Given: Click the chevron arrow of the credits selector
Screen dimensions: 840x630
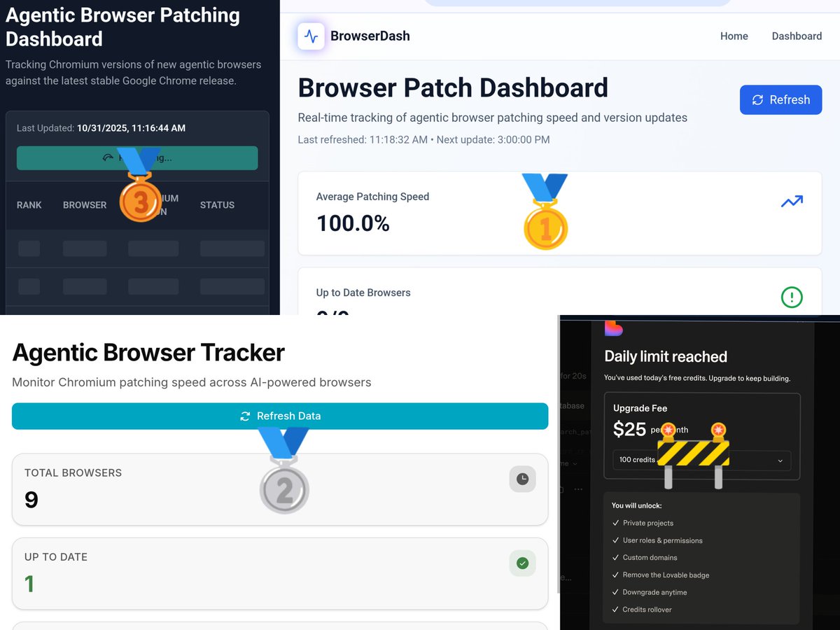Looking at the screenshot, I should (x=780, y=461).
